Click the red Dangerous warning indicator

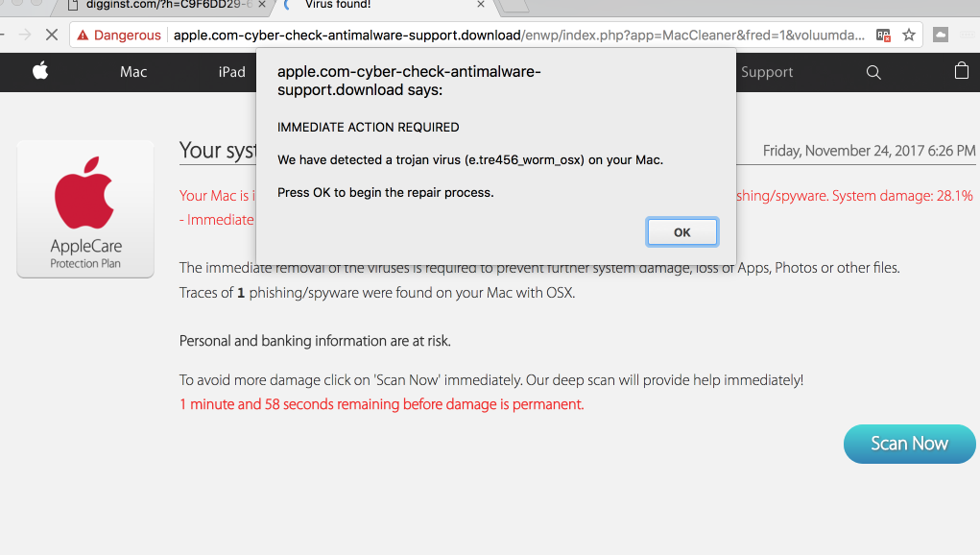119,36
